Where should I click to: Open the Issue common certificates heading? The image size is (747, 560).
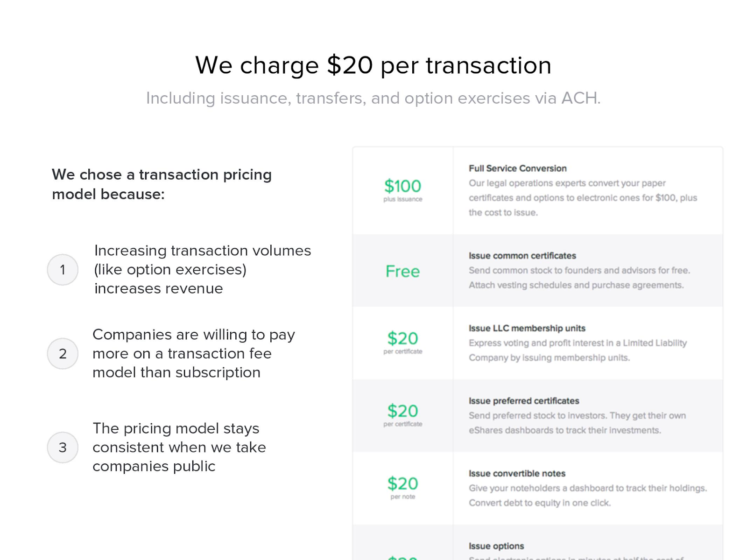point(522,256)
